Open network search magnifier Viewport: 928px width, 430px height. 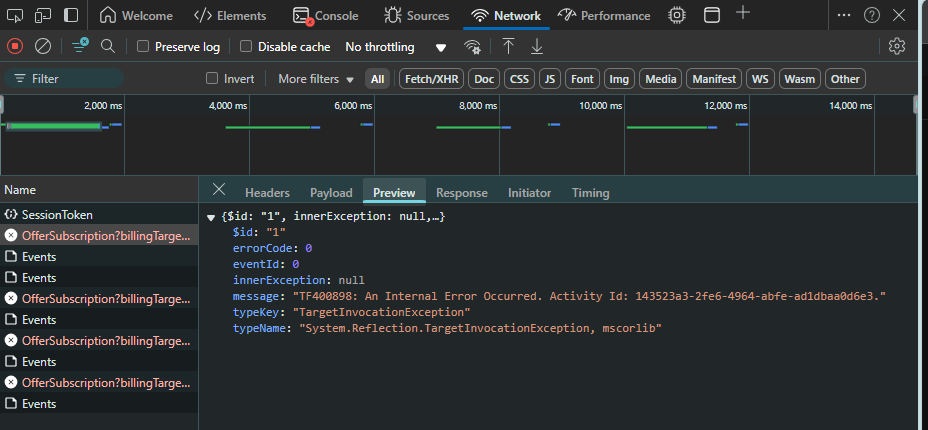pos(108,46)
